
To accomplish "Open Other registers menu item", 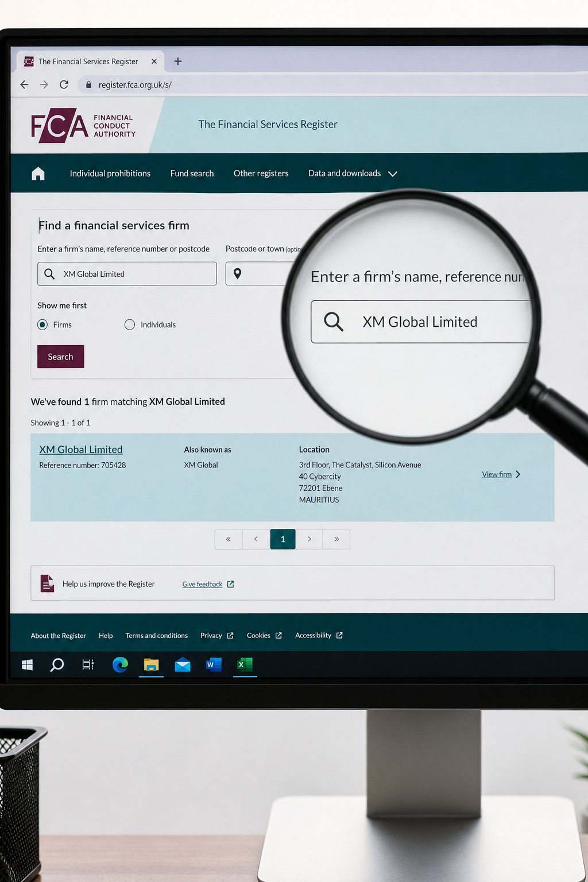I will coord(261,173).
